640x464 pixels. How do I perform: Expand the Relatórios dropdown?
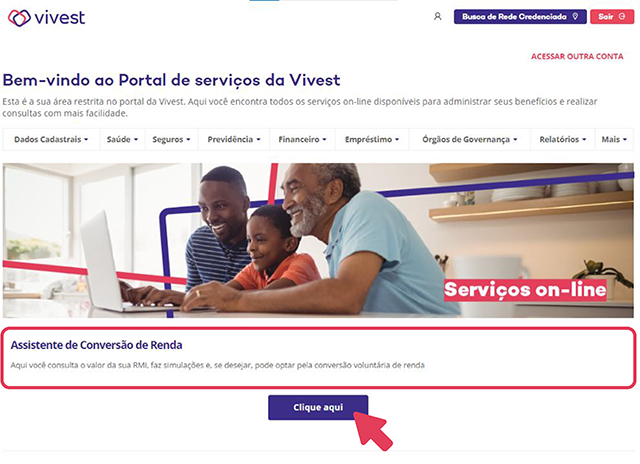click(562, 140)
